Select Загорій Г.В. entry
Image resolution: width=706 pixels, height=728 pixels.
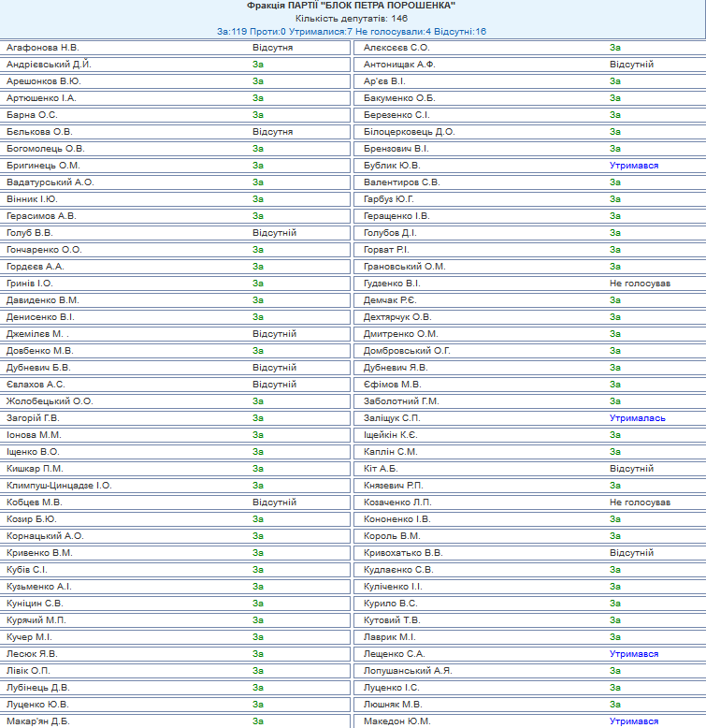(x=33, y=418)
